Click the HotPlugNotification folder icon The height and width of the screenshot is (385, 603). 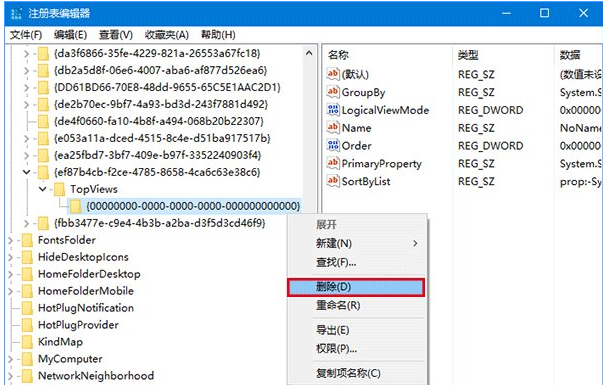pos(27,308)
